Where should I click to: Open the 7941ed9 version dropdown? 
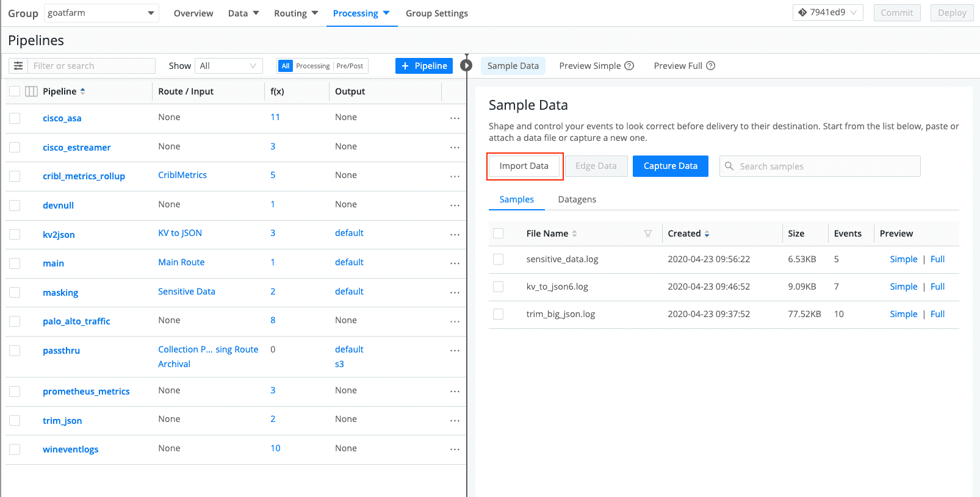[827, 13]
